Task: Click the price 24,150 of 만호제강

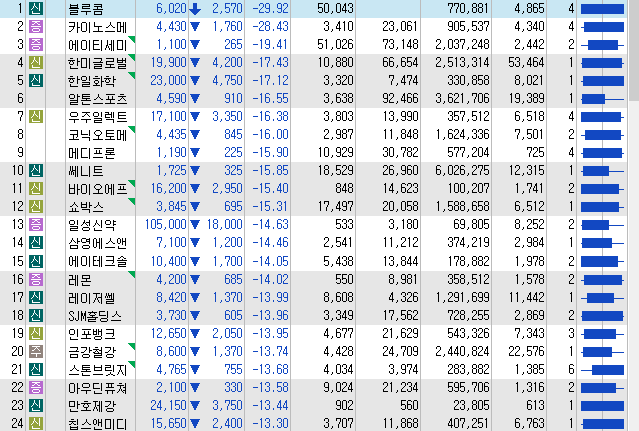Action: 168,405
